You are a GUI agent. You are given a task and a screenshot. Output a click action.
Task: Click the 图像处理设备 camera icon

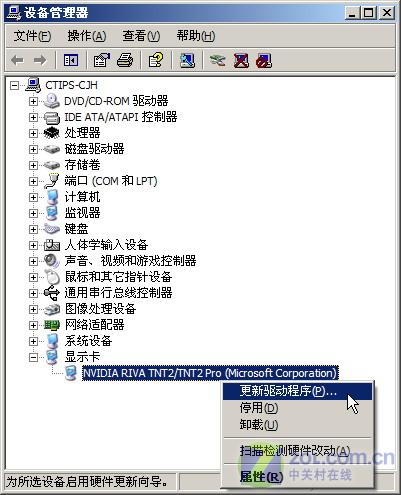pyautogui.click(x=52, y=309)
